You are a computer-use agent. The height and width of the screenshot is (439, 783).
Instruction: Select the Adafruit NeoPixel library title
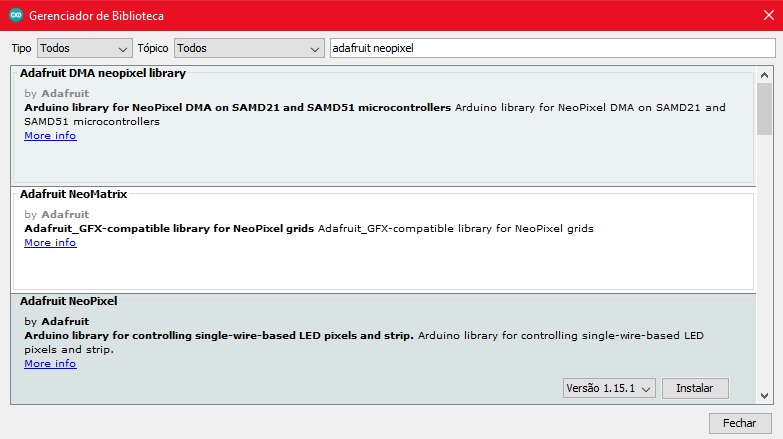point(68,300)
